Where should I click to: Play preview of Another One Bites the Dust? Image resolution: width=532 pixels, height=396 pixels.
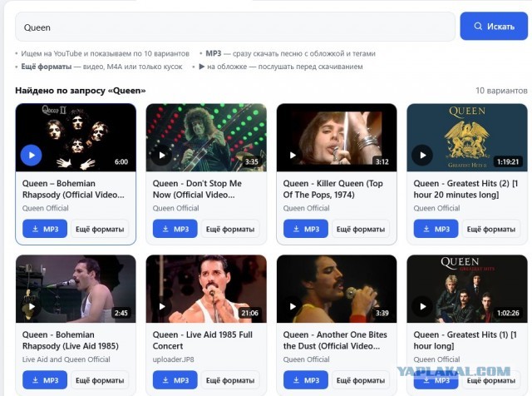point(293,306)
